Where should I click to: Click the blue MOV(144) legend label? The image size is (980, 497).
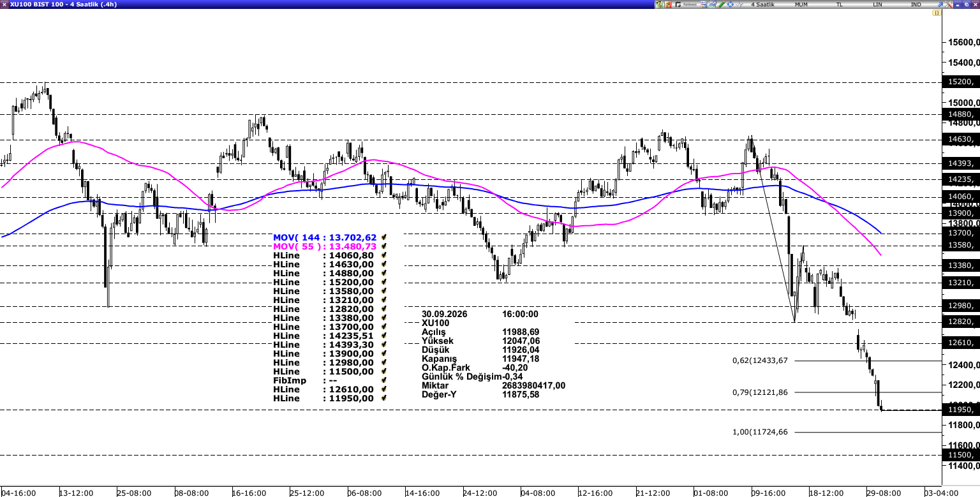[325, 237]
